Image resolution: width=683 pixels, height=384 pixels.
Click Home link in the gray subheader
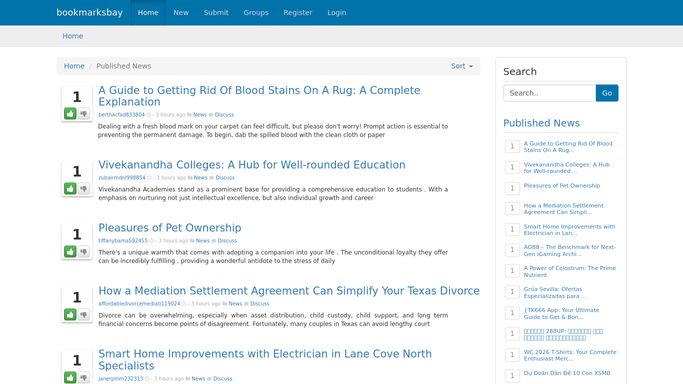pyautogui.click(x=72, y=36)
